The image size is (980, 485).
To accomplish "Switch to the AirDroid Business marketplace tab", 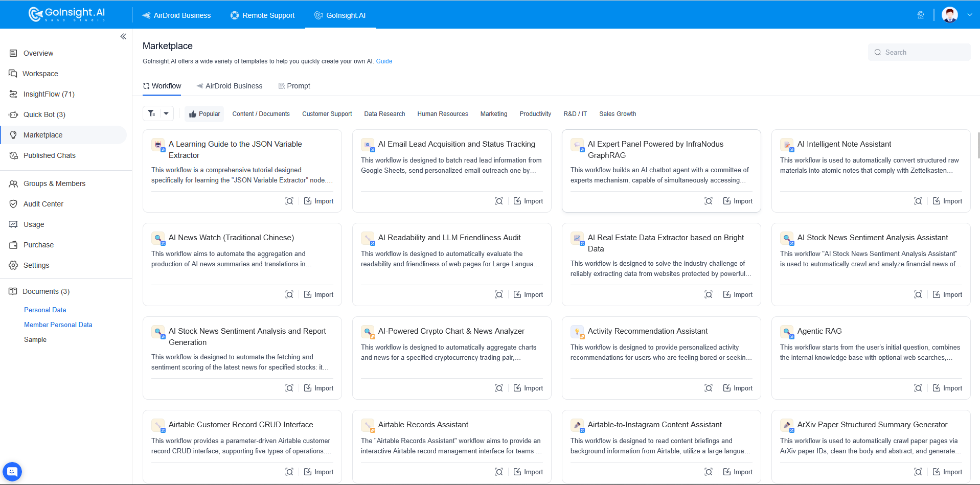I will (230, 86).
